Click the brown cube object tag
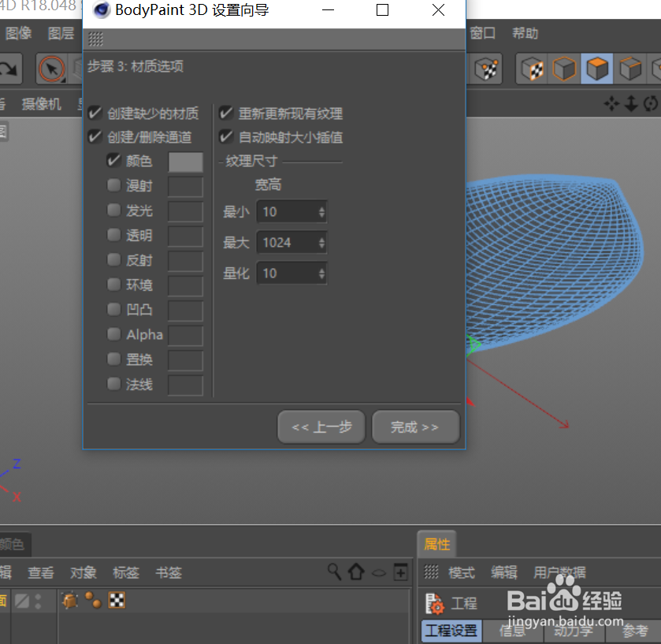The height and width of the screenshot is (644, 661). [x=70, y=601]
